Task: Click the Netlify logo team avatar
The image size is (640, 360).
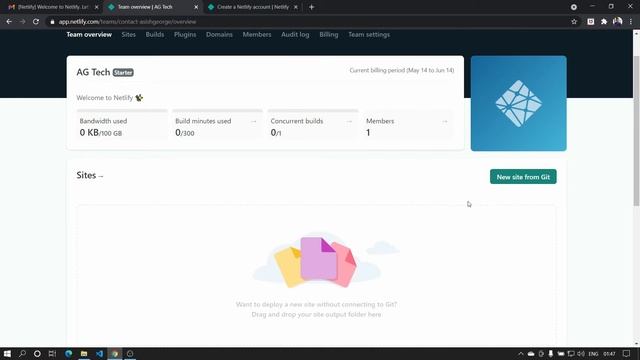Action: tap(518, 103)
